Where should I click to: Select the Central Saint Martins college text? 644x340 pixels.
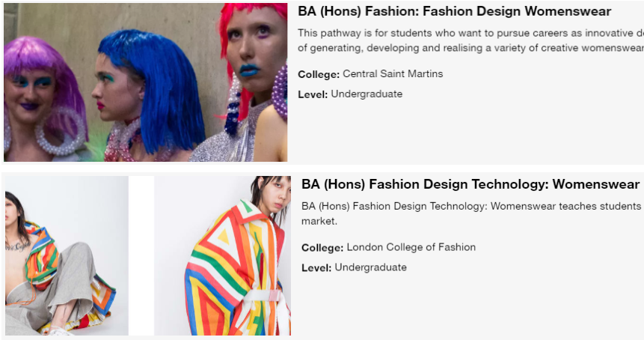click(x=393, y=74)
